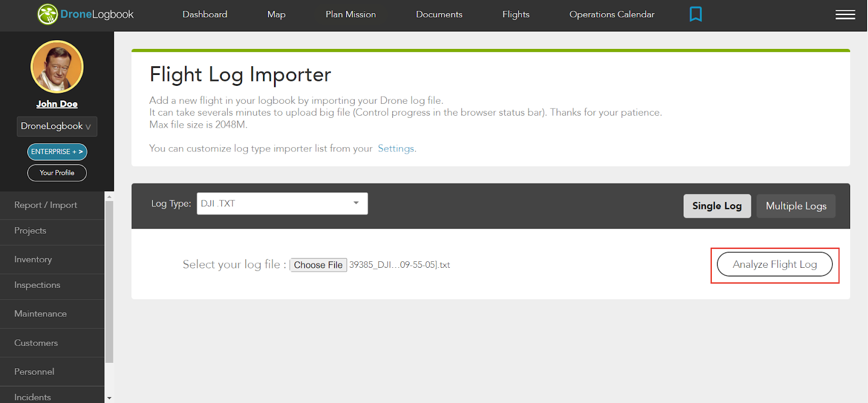
Task: Expand the DroneLogbook account dropdown
Action: 57,126
